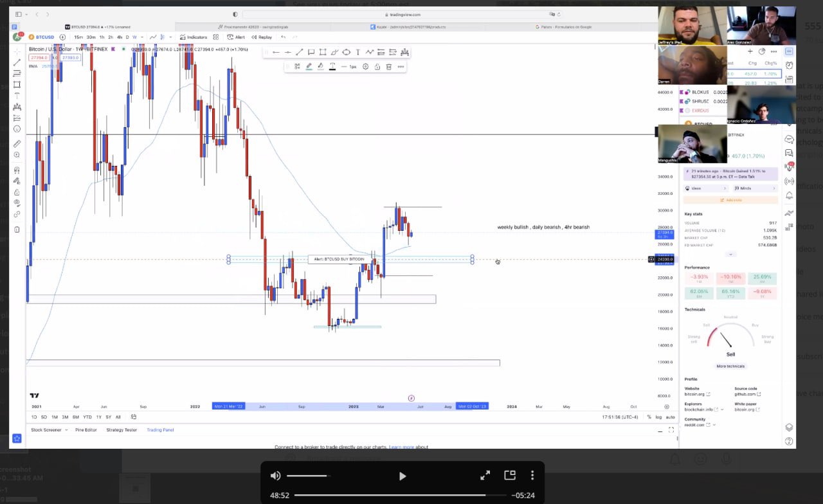Play the video recording
The height and width of the screenshot is (504, 823).
point(402,476)
